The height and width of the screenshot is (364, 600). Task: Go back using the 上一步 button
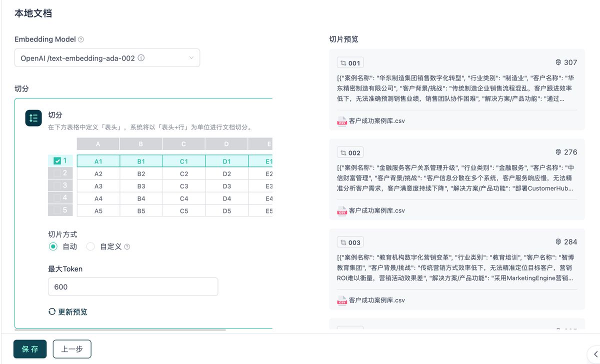pyautogui.click(x=71, y=348)
